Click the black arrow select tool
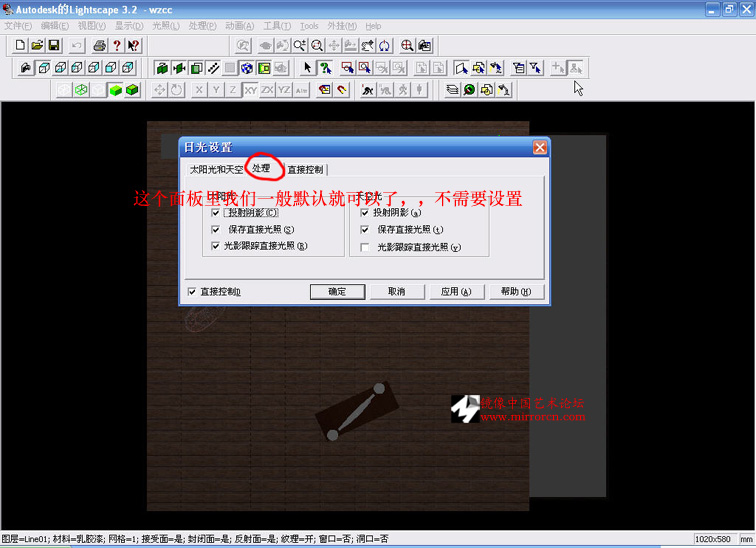The height and width of the screenshot is (548, 756). point(307,67)
